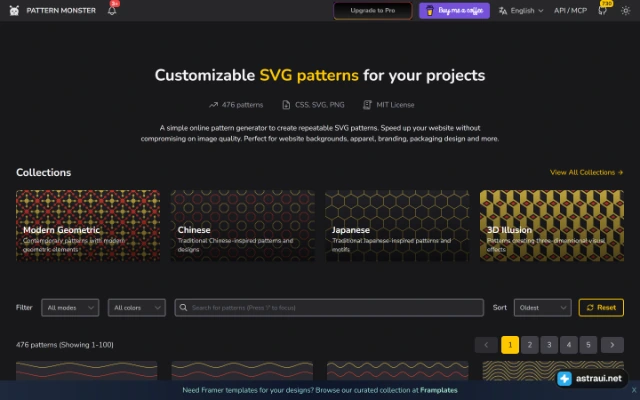
Task: Select page 5 in pagination
Action: (x=588, y=345)
